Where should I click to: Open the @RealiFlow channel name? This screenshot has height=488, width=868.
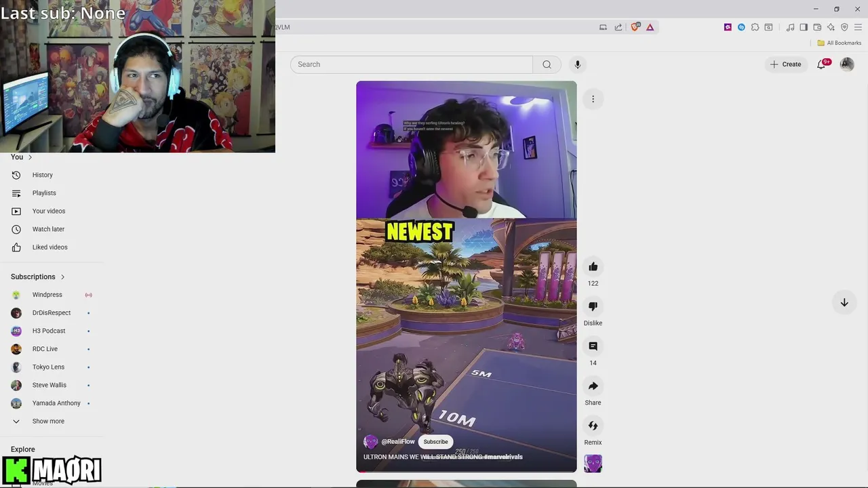click(x=397, y=442)
